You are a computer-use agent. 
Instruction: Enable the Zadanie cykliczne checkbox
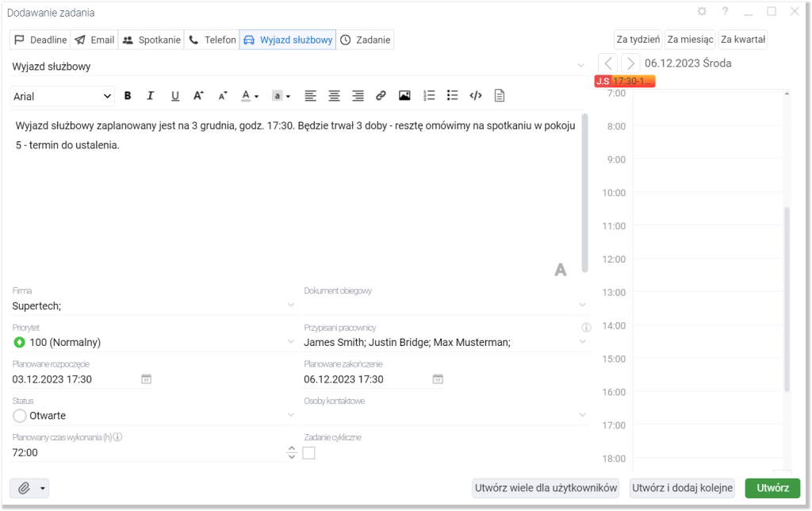point(309,453)
